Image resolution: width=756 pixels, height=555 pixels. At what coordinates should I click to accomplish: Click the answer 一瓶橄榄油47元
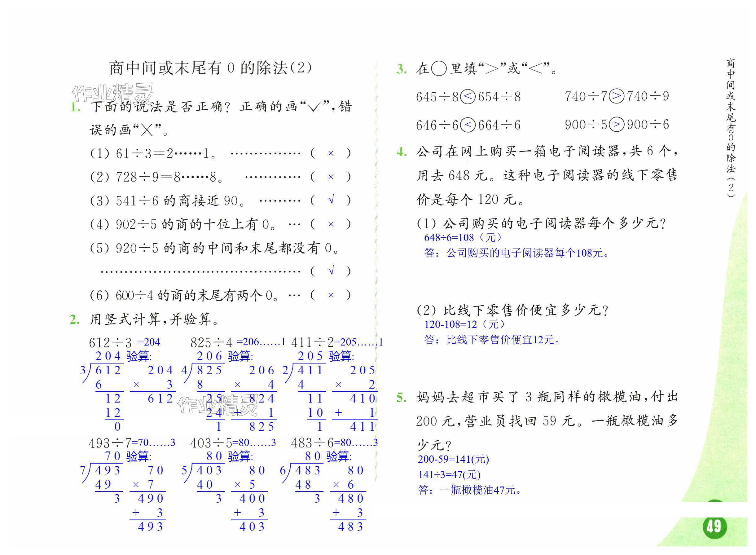[470, 490]
